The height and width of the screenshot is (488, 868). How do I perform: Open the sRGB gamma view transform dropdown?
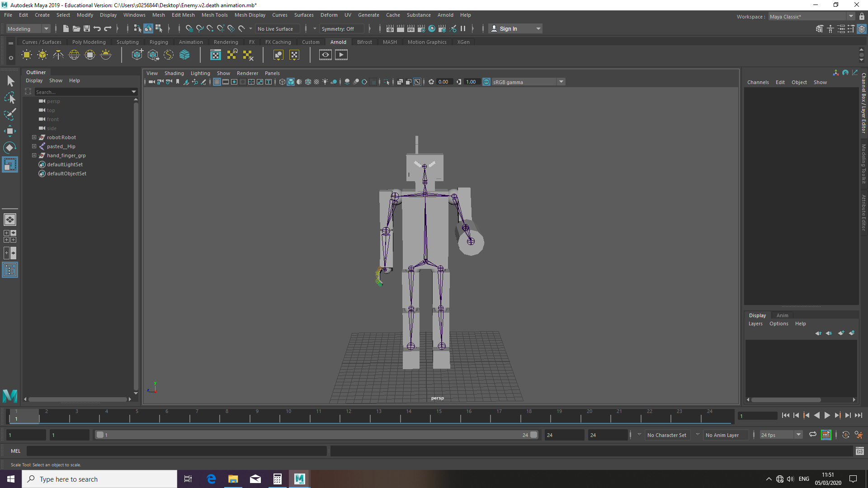coord(528,82)
